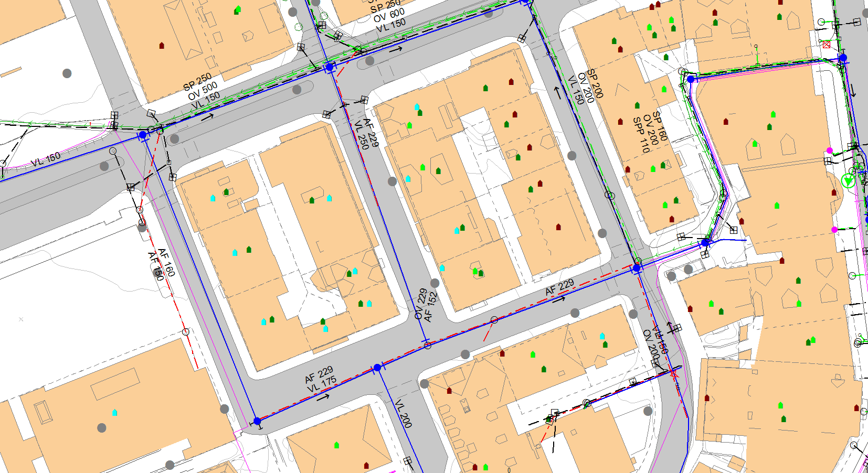Click the flow arrow below standalone "AF 229" label
The height and width of the screenshot is (473, 868).
[x=558, y=299]
